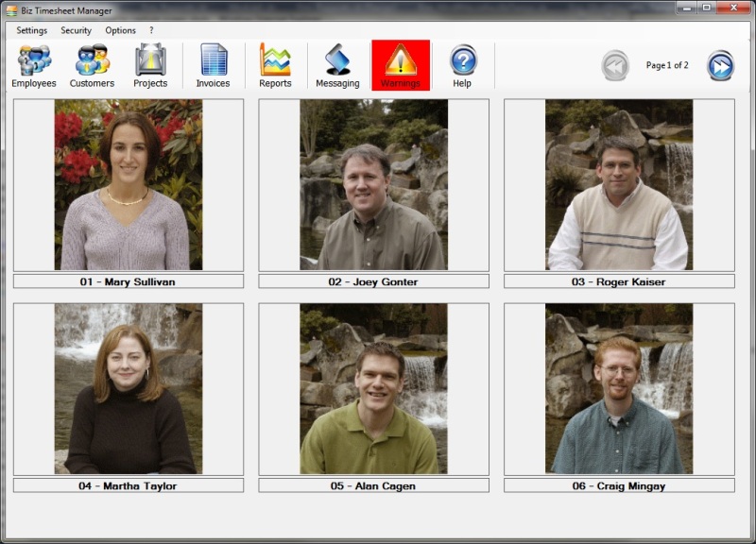Expand the Options menu
756x544 pixels.
coord(120,30)
